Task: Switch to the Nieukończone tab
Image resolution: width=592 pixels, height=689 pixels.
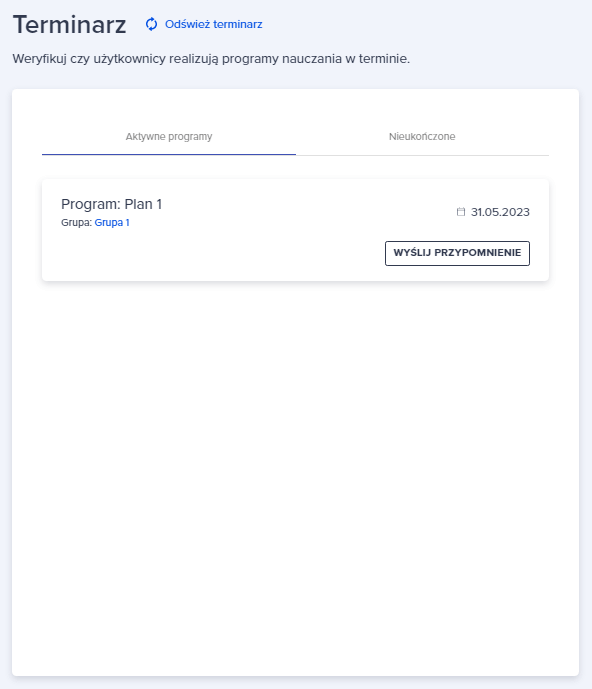Action: point(422,137)
